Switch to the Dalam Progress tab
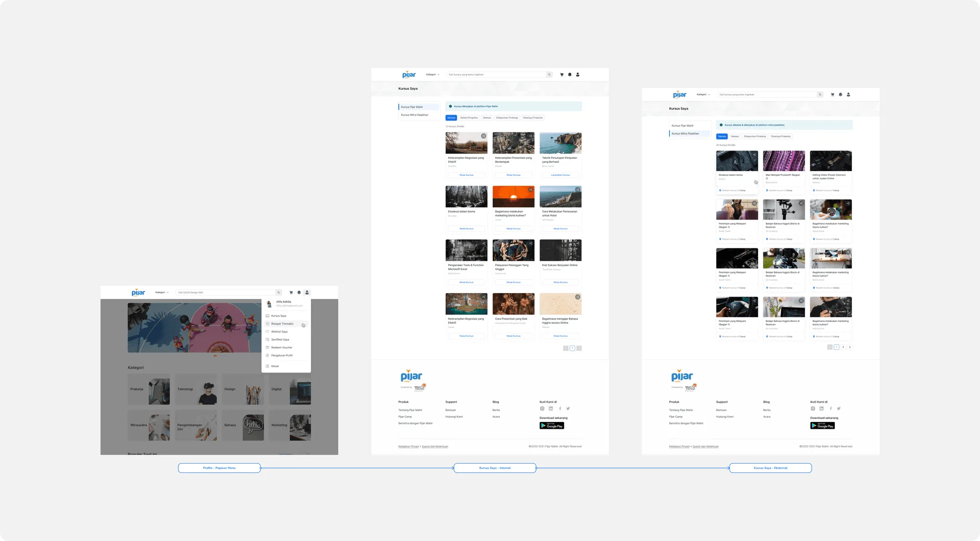 [469, 118]
